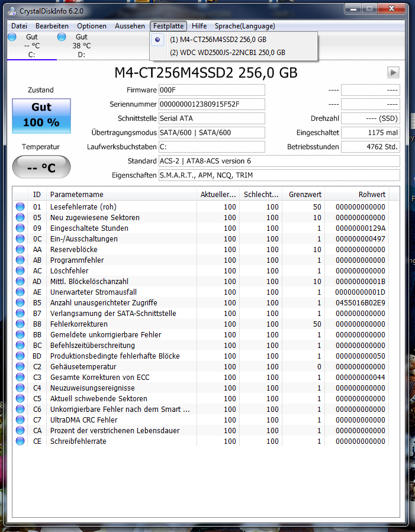Click raw value 000000000497
Viewport: 415px width, 532px height.
pos(361,239)
